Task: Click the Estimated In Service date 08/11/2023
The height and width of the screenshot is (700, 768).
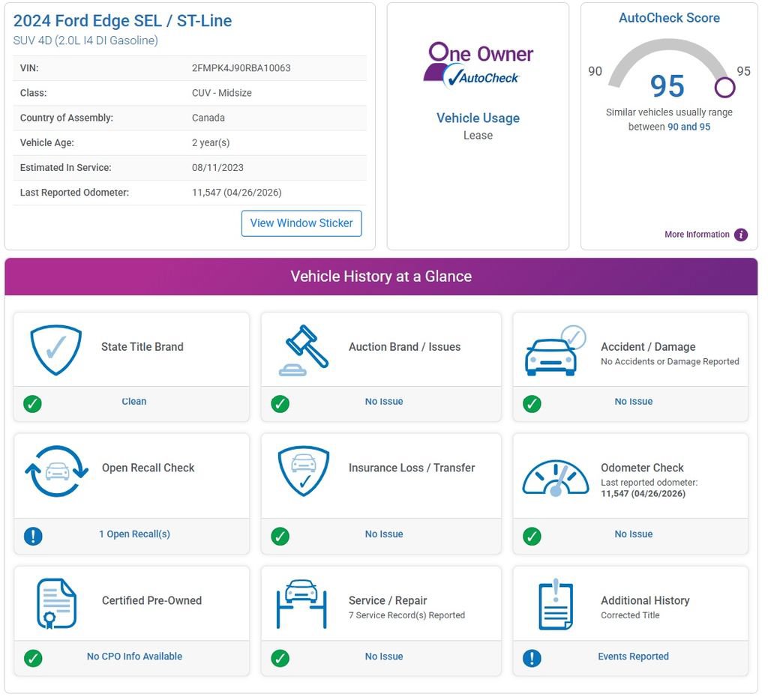Action: [217, 168]
